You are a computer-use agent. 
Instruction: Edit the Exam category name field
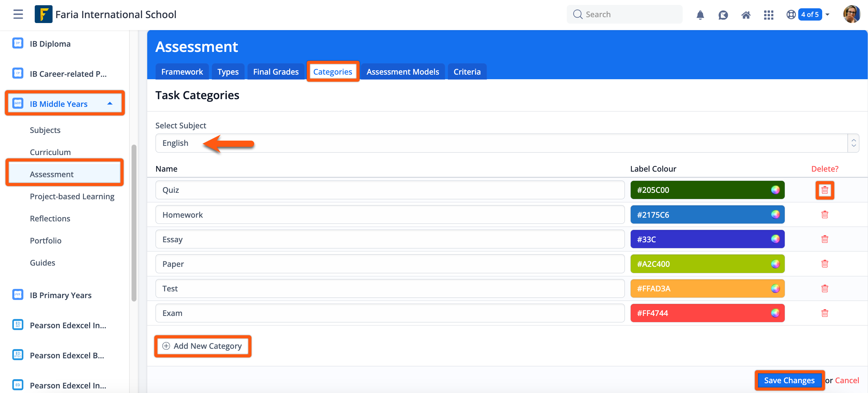[x=390, y=313]
